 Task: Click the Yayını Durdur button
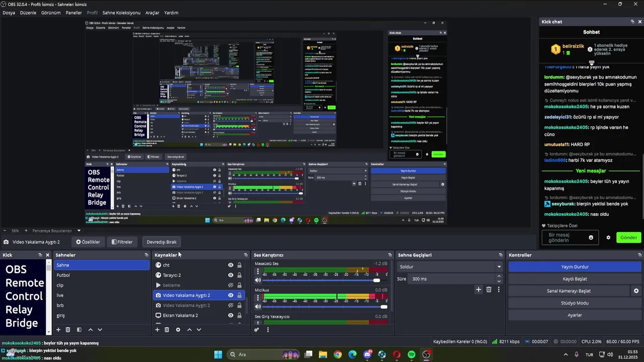(x=575, y=267)
